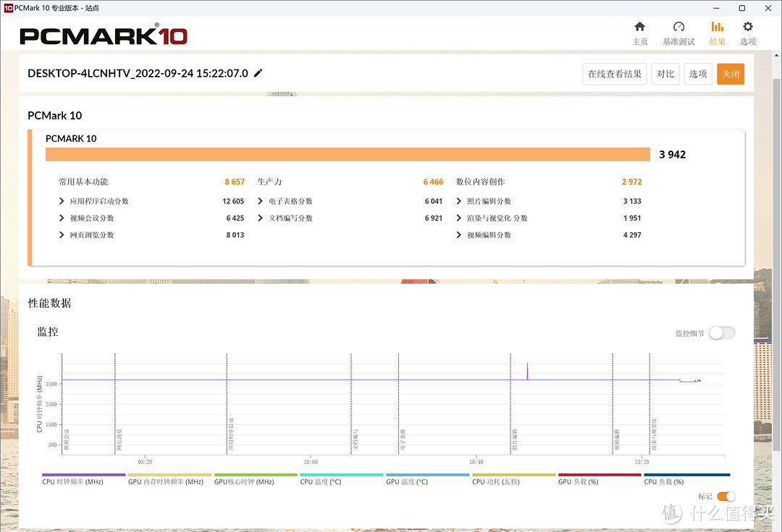Image resolution: width=782 pixels, height=532 pixels.
Task: Minimize the PCMark 10 window
Action: 716,8
